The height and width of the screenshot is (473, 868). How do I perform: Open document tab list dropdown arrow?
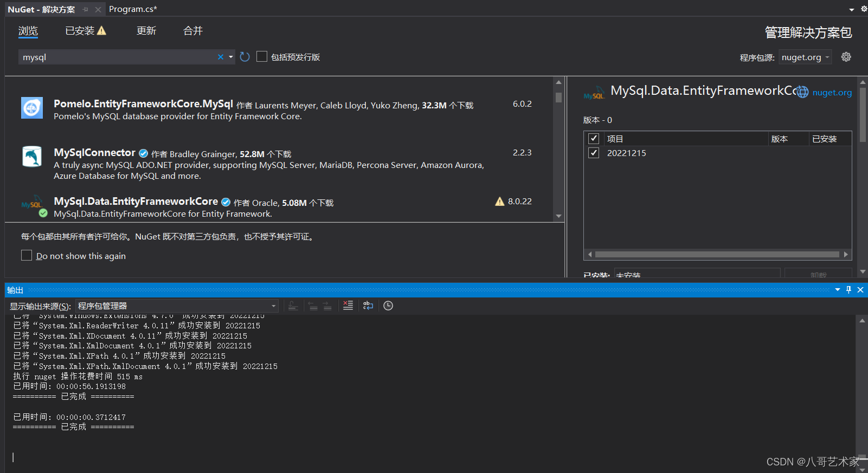click(x=851, y=9)
